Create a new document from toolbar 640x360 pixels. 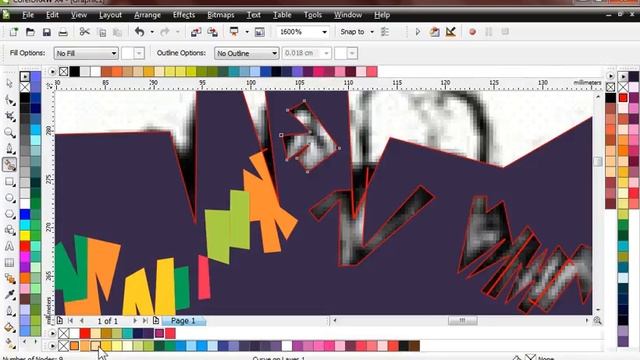(x=14, y=32)
